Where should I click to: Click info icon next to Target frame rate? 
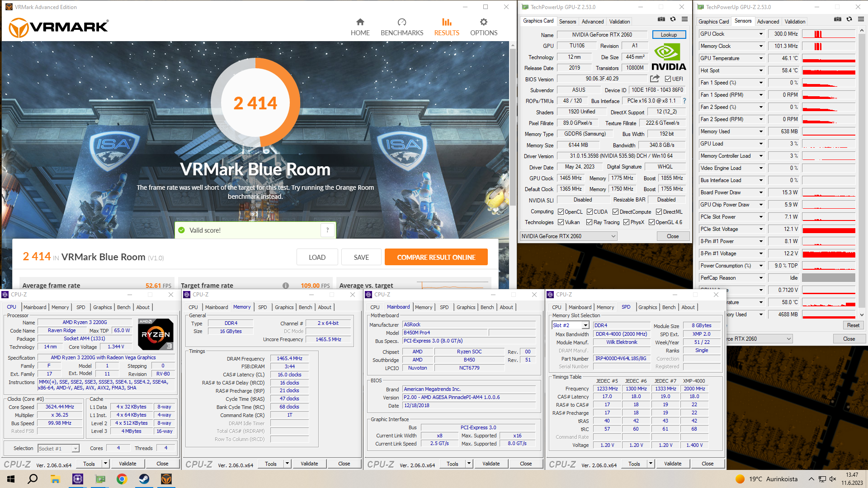click(x=286, y=286)
